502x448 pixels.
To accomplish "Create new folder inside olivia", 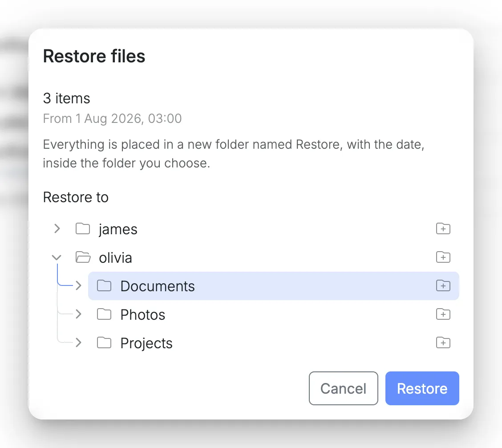I will coord(443,257).
